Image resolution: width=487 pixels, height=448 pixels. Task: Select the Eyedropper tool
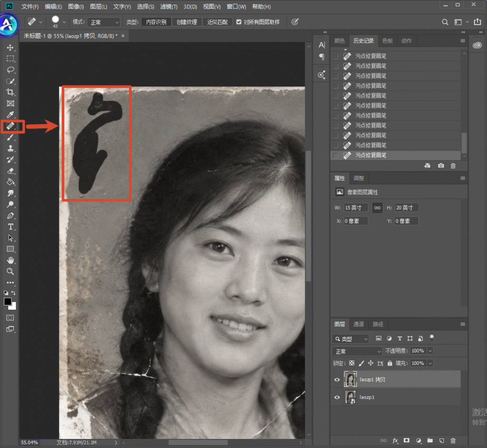tap(10, 114)
